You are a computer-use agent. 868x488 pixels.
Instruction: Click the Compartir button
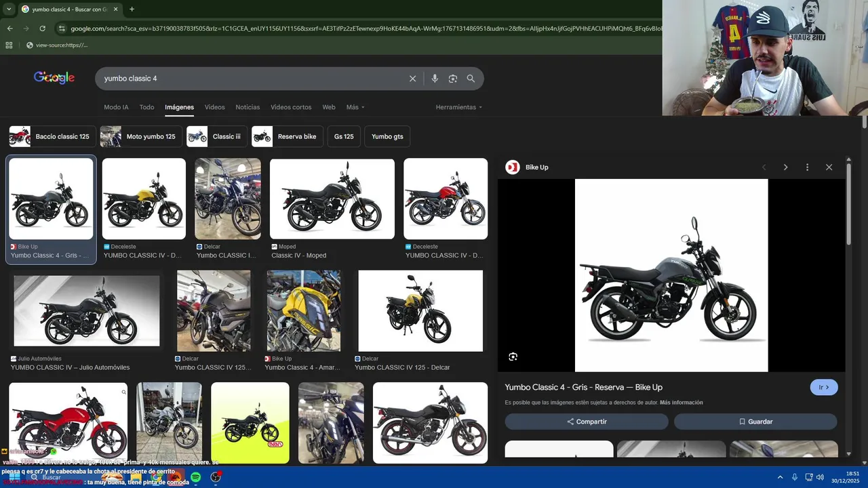click(x=587, y=422)
